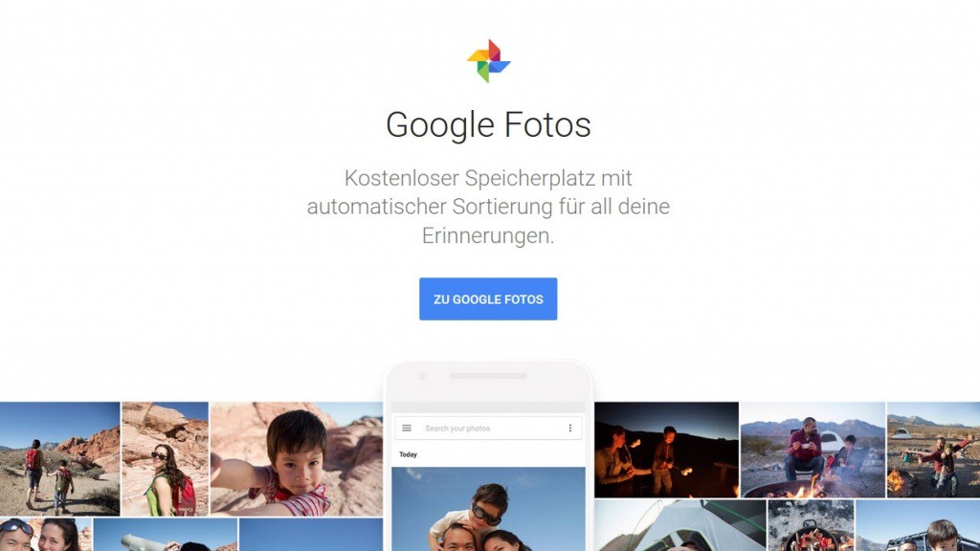Open bottom-right photo of boy near jeep

pos(918,525)
